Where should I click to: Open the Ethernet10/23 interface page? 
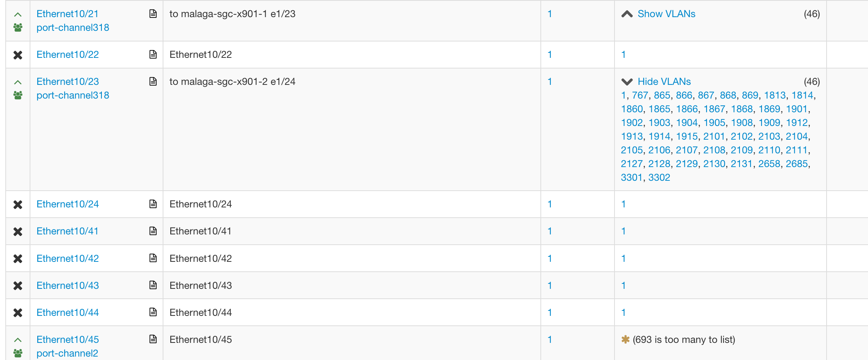click(x=67, y=81)
